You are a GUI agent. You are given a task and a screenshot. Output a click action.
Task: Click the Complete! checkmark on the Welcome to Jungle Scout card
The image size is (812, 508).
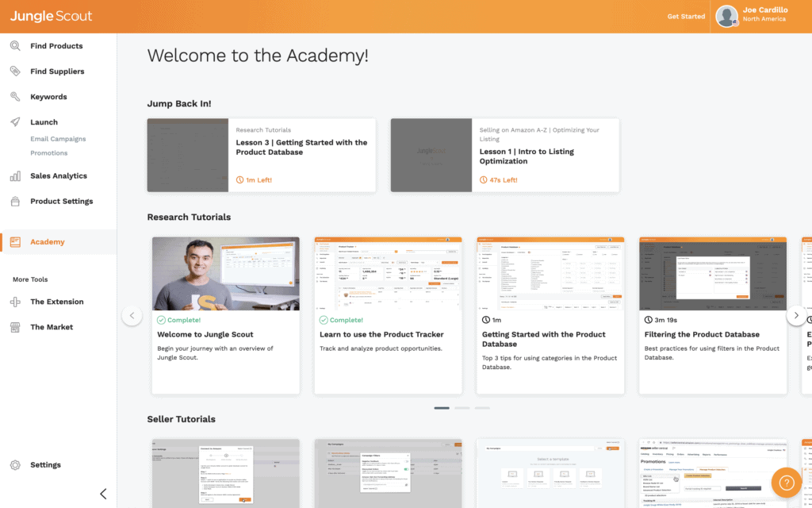click(161, 320)
